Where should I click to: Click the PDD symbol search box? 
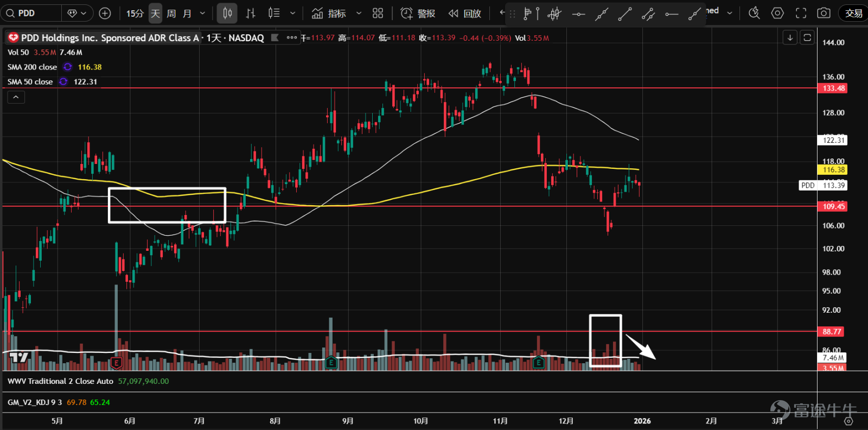pos(31,13)
